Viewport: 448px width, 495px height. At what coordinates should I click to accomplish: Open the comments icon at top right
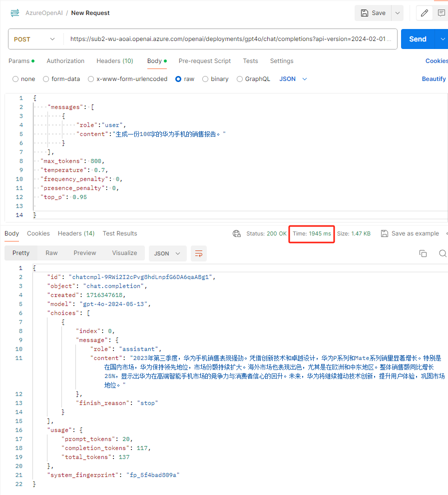441,13
